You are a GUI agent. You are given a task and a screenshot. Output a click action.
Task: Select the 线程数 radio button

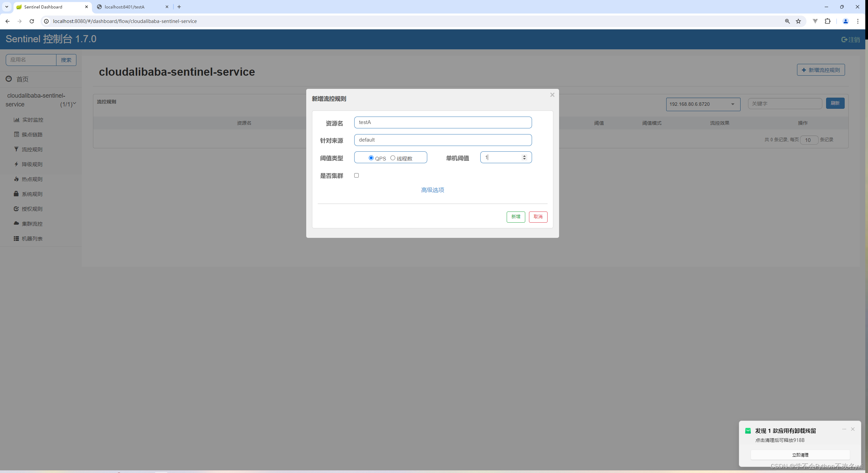pos(393,158)
